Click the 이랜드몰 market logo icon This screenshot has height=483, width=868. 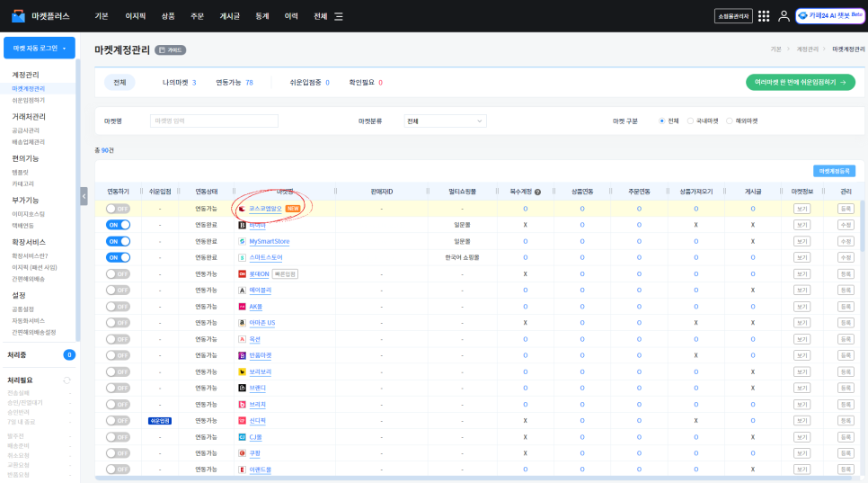coord(242,470)
